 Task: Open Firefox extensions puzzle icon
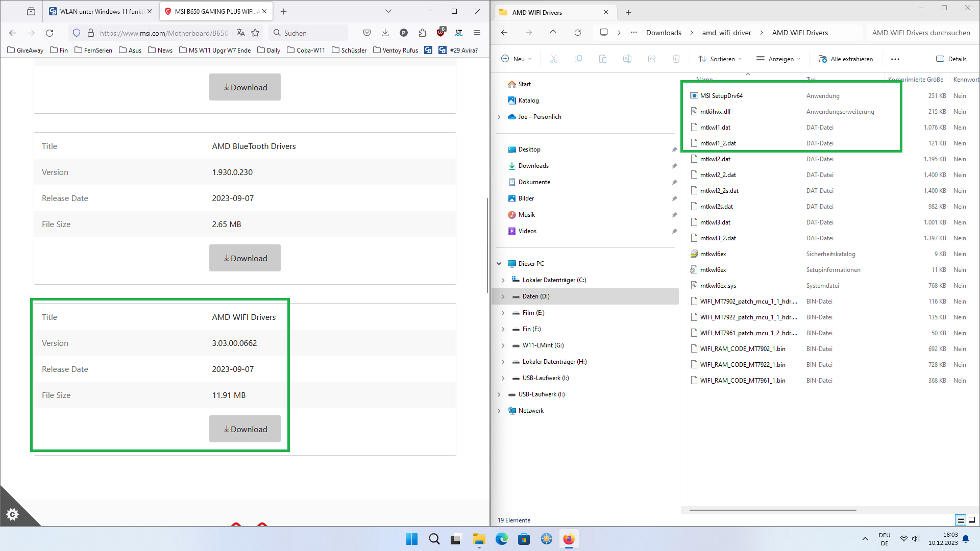click(x=422, y=33)
